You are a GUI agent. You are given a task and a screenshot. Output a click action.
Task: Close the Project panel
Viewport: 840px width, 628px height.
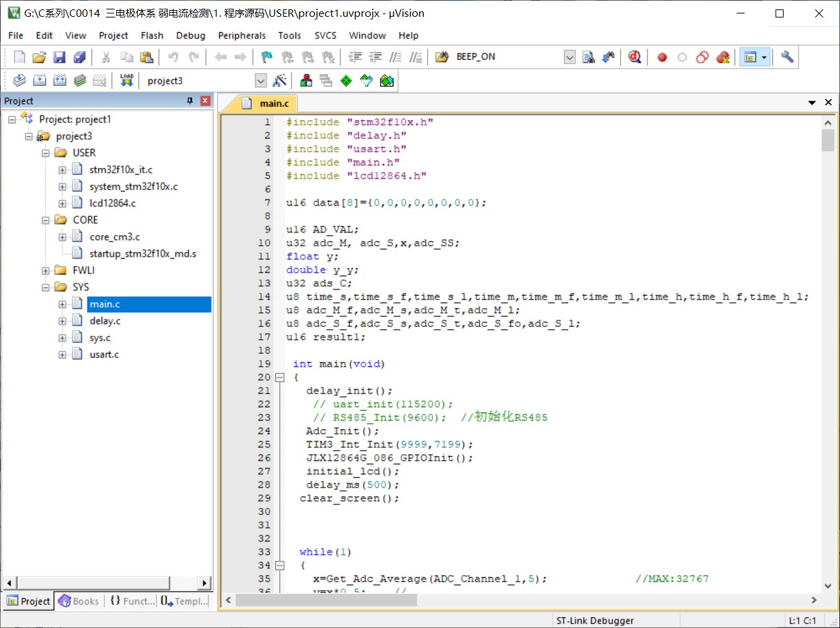coord(205,101)
